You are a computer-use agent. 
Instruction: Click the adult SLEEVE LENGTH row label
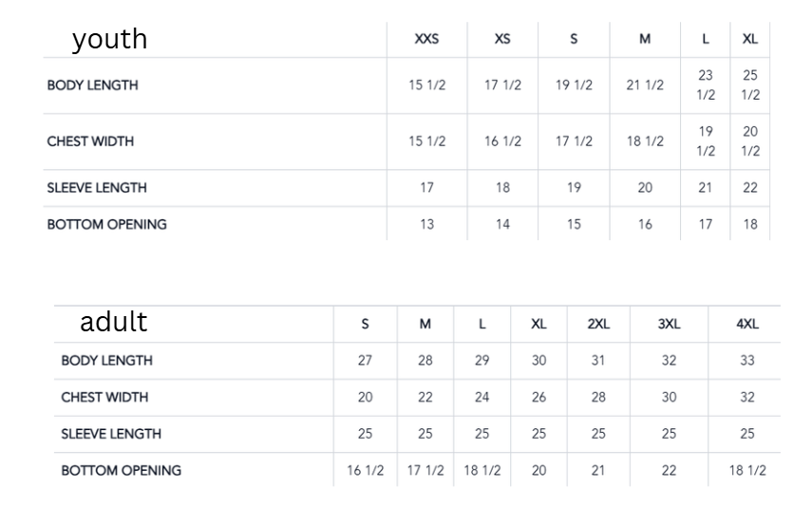111,434
